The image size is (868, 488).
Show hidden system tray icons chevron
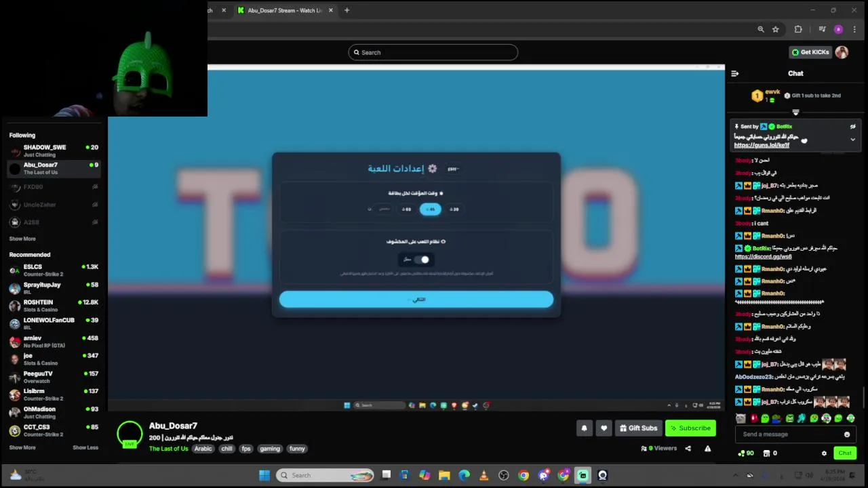pyautogui.click(x=735, y=475)
